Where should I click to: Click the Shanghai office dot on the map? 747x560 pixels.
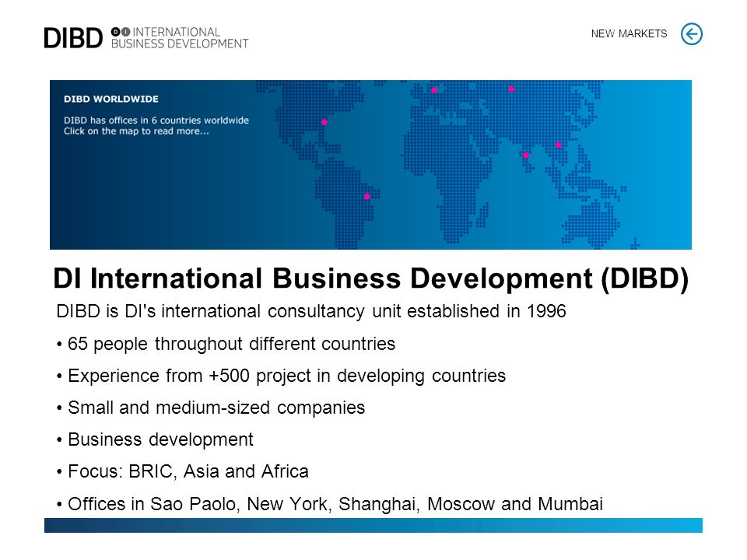(559, 145)
